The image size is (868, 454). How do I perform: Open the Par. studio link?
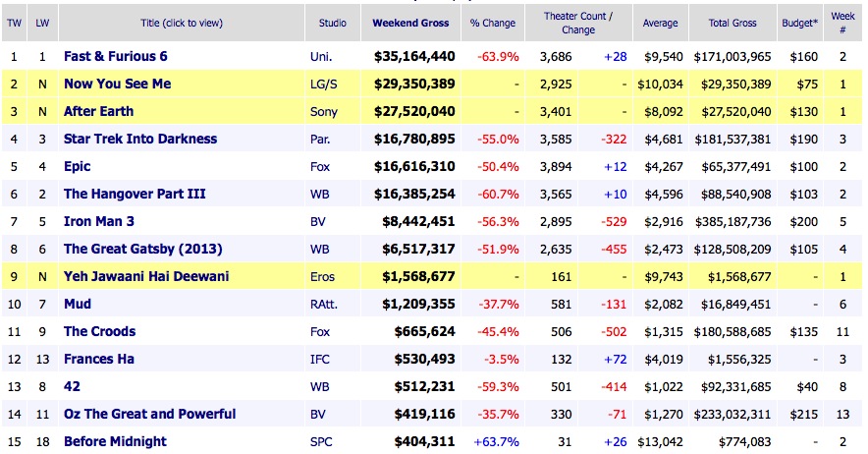[320, 140]
